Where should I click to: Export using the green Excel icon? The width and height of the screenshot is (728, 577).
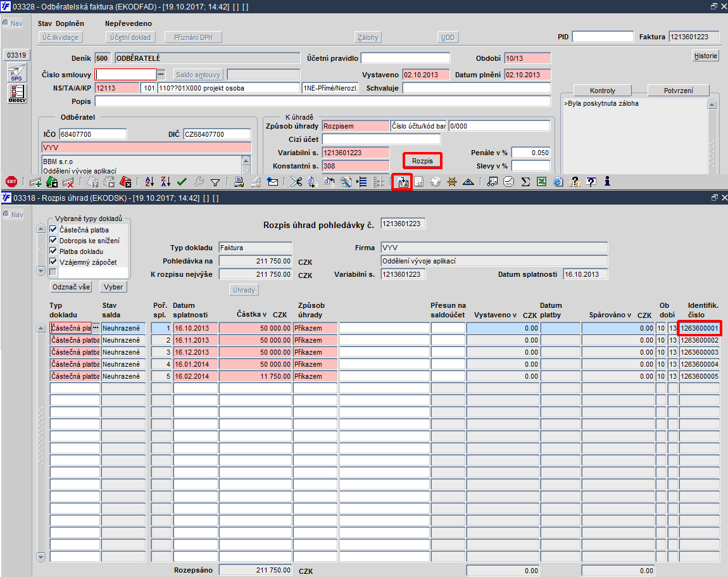(x=541, y=182)
